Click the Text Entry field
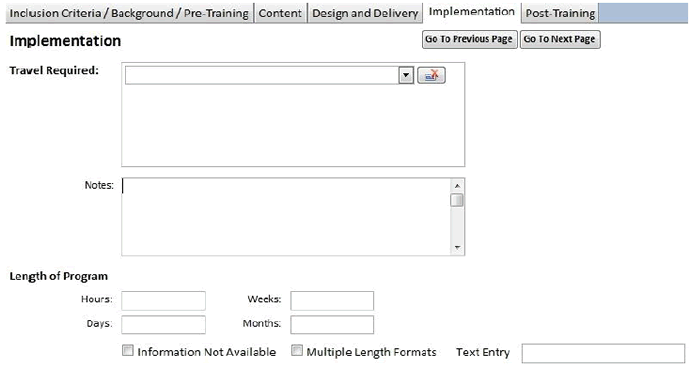This screenshot has width=690, height=369. pos(603,354)
